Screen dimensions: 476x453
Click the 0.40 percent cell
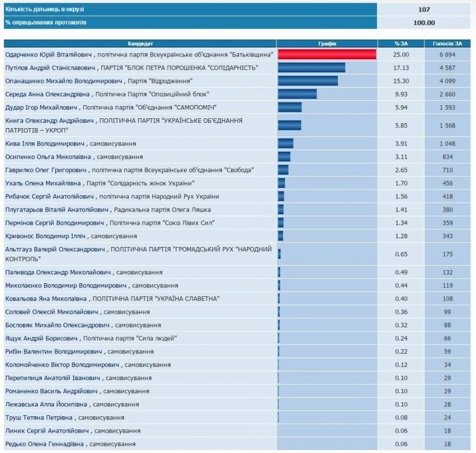click(401, 299)
